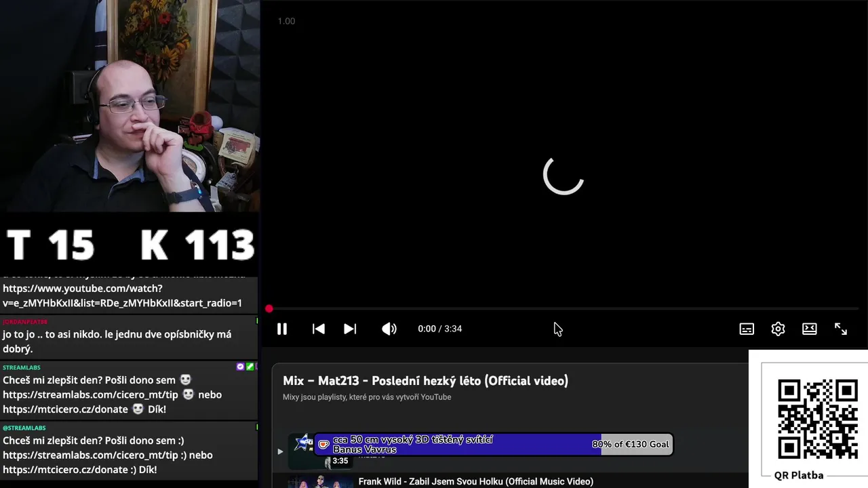Open mtcicero.cz/donate link in @STREAMLABS message
The width and height of the screenshot is (868, 488).
click(x=66, y=470)
